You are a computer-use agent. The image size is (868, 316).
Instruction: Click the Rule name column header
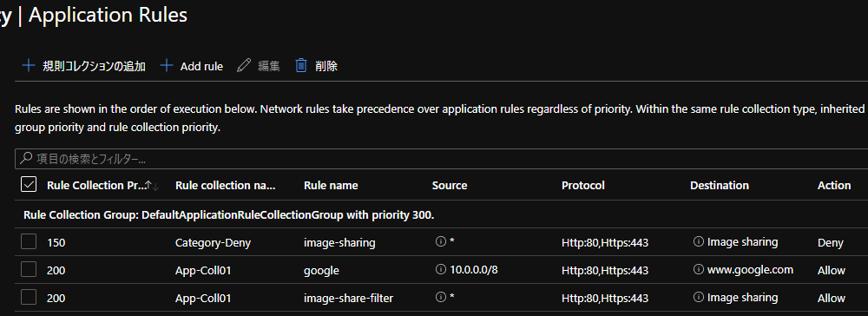click(331, 186)
